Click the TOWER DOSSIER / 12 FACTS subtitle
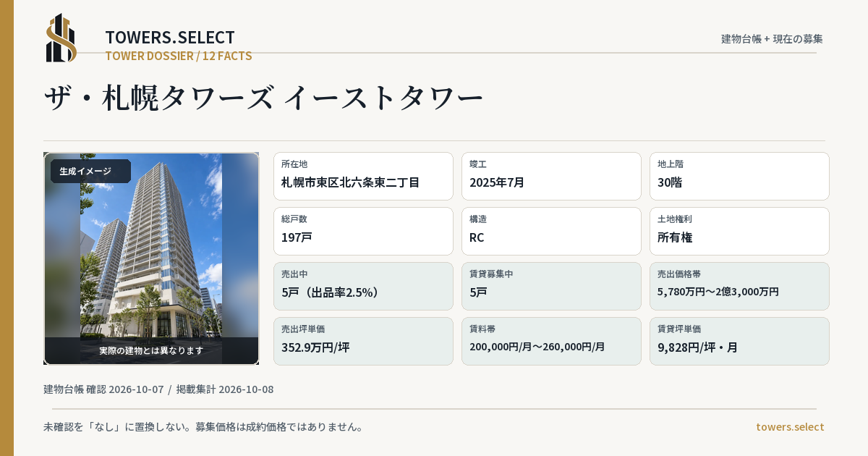868x456 pixels. [179, 56]
